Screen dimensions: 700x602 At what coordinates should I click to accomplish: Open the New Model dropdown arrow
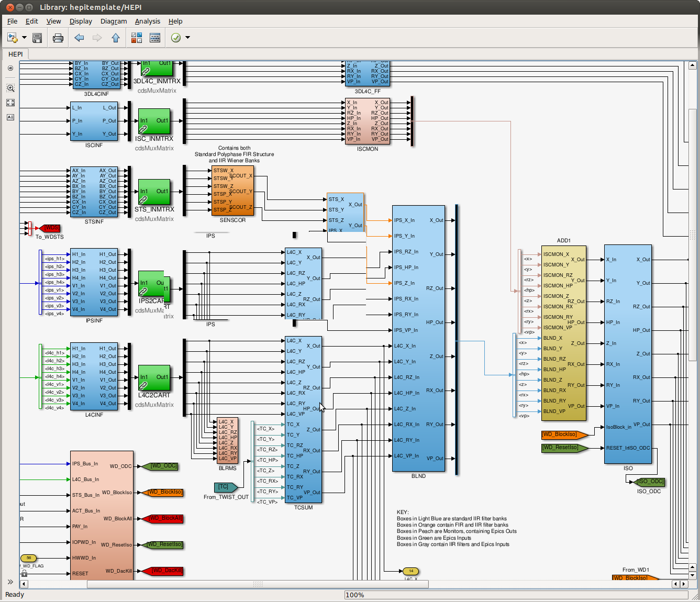tap(24, 38)
